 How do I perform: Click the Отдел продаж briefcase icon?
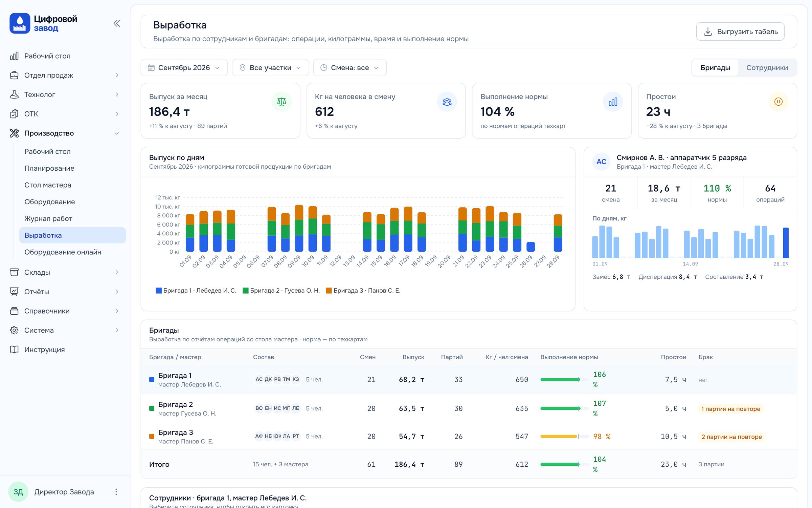coord(14,75)
